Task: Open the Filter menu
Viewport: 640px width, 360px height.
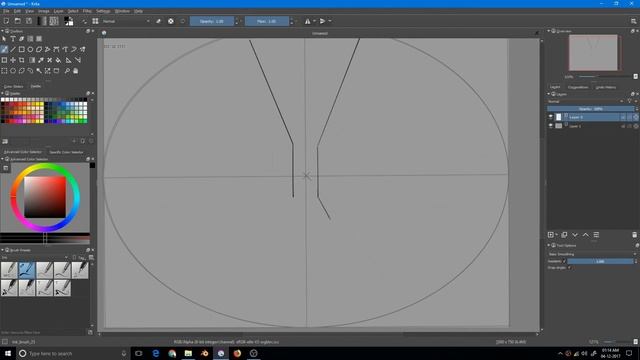Action: (87, 11)
